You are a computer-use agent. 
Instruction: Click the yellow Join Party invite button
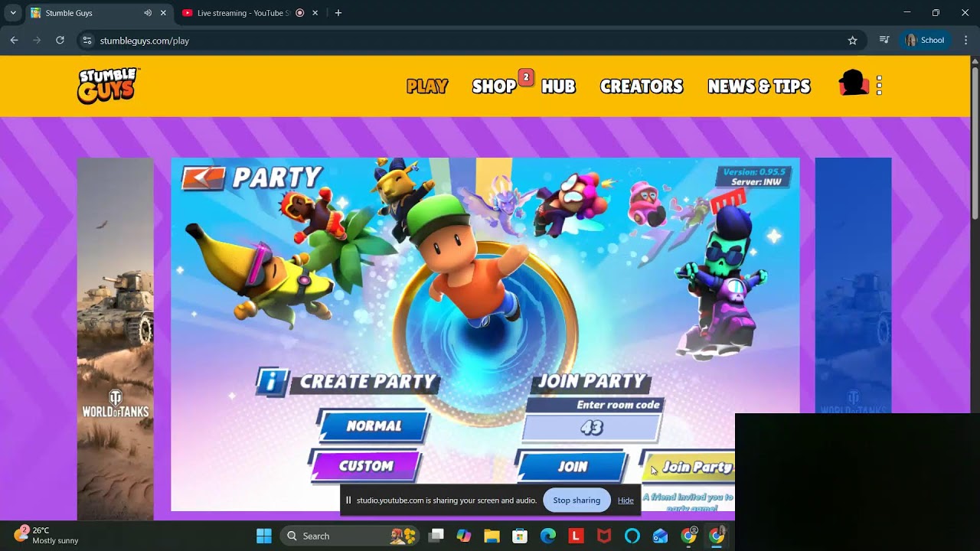coord(689,467)
